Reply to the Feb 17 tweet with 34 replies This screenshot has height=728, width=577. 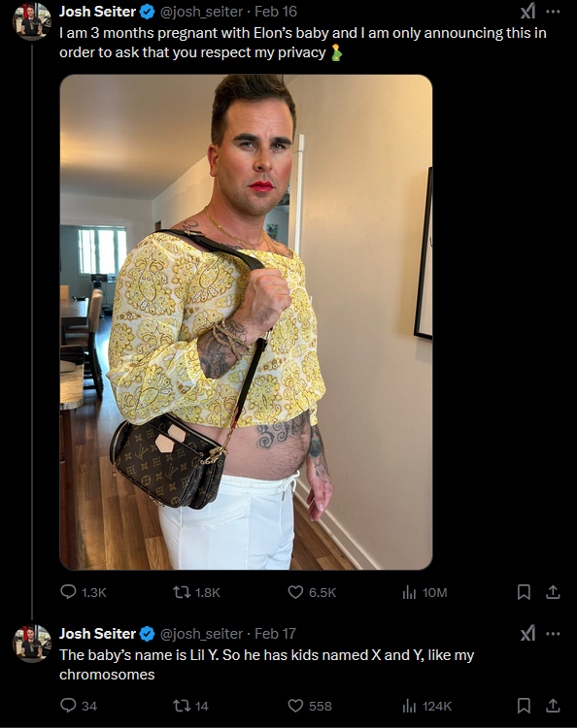click(x=68, y=706)
